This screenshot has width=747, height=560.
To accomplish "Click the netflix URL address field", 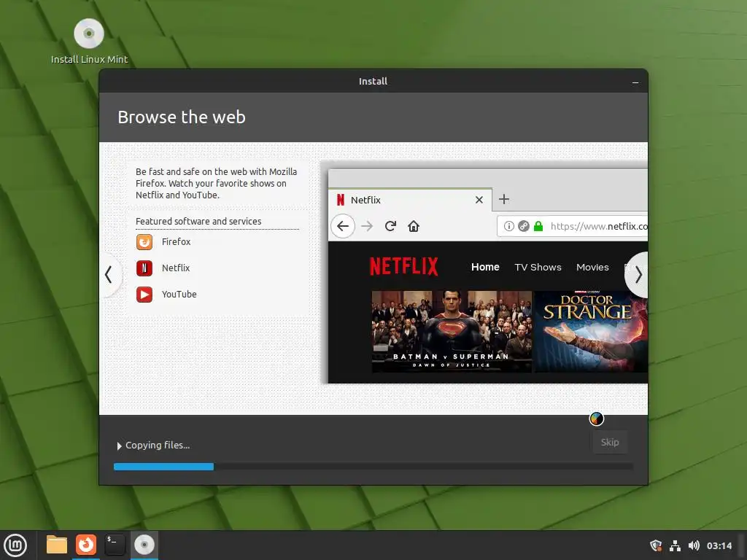I will coord(573,226).
